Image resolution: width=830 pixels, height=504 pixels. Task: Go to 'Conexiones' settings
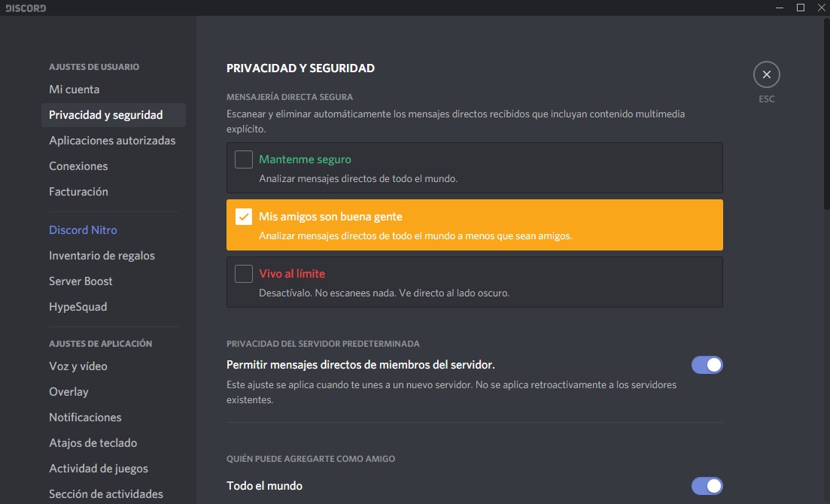click(x=78, y=166)
